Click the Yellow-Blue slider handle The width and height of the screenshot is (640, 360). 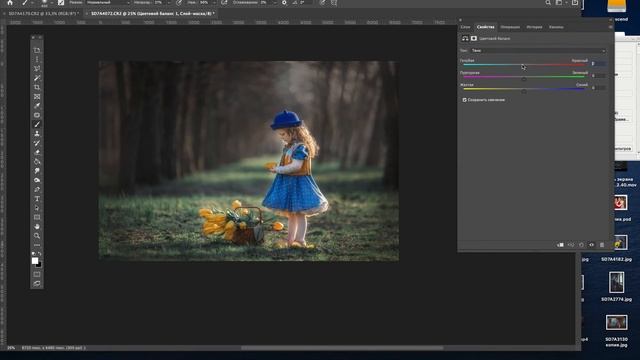coord(524,91)
